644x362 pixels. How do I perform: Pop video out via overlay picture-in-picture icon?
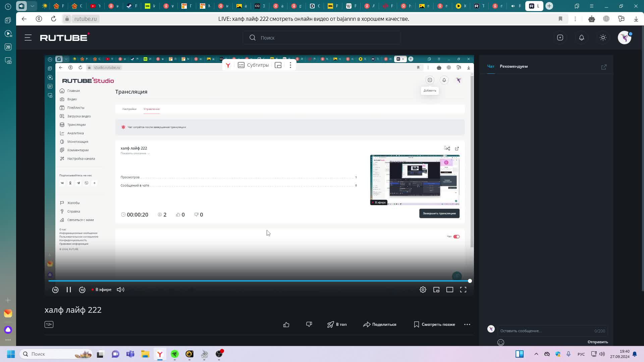click(278, 65)
